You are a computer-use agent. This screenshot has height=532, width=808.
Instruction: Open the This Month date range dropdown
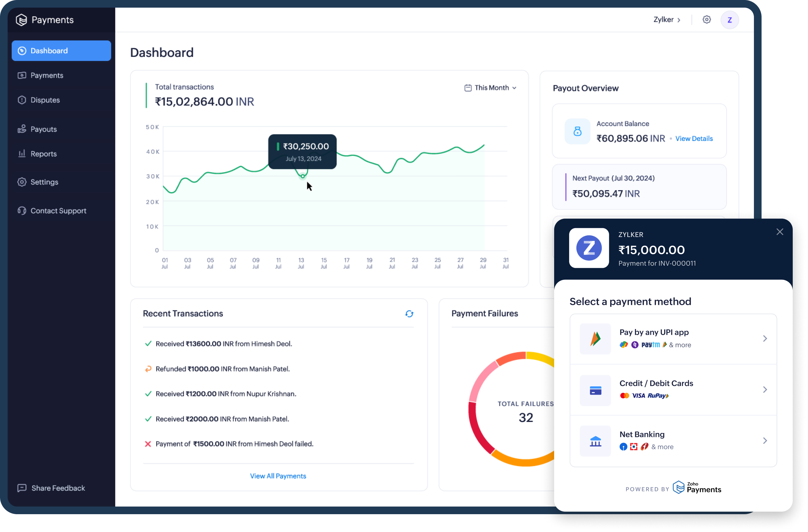tap(490, 87)
